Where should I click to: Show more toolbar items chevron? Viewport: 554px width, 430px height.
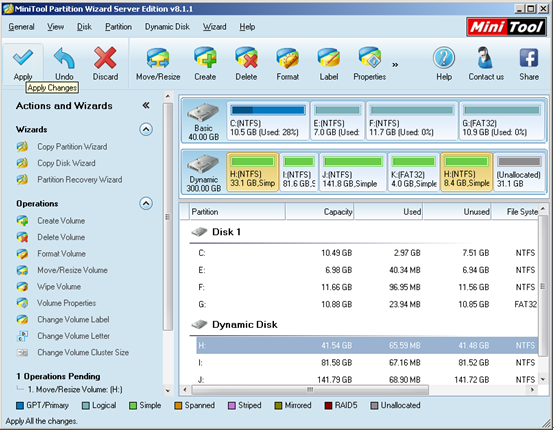pyautogui.click(x=395, y=65)
